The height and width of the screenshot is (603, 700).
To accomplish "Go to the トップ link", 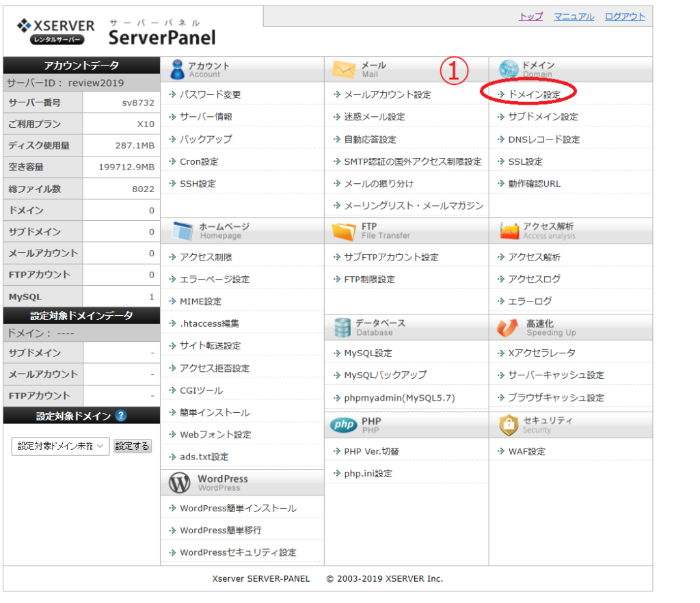I will [x=530, y=16].
